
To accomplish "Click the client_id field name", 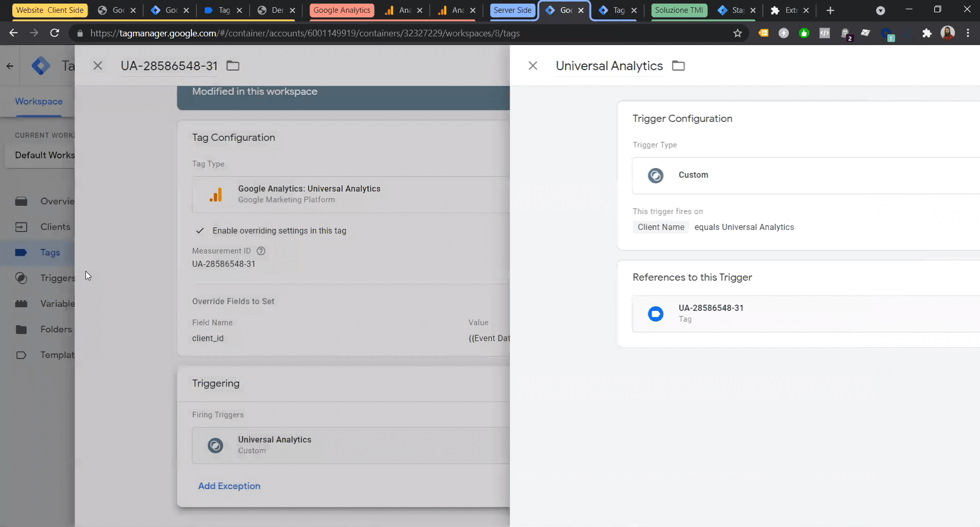I will point(208,339).
